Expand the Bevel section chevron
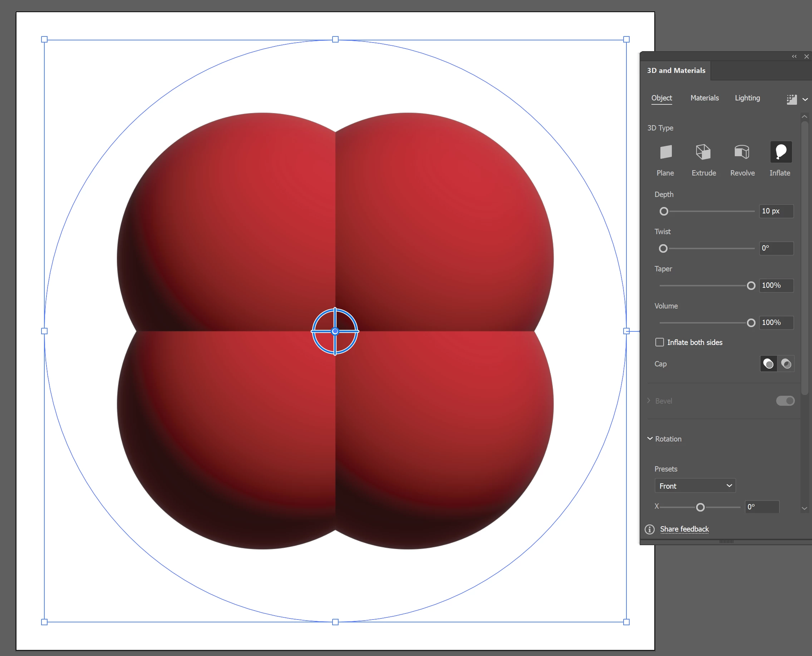This screenshot has width=812, height=656. click(x=649, y=400)
